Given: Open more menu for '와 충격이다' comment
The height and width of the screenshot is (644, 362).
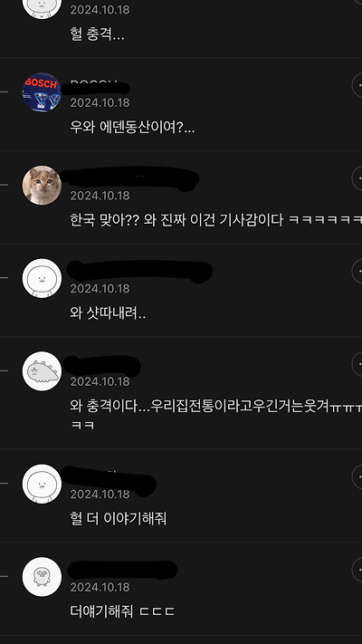Looking at the screenshot, I should click(357, 364).
